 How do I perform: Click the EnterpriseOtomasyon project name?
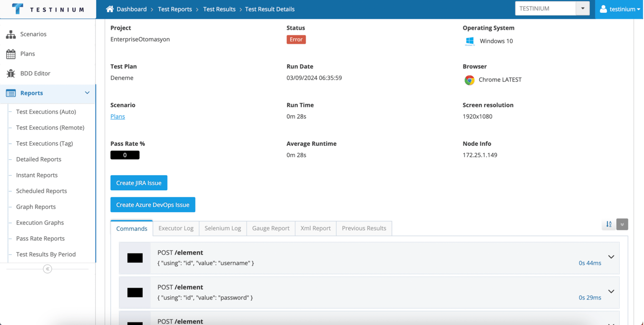click(x=140, y=39)
